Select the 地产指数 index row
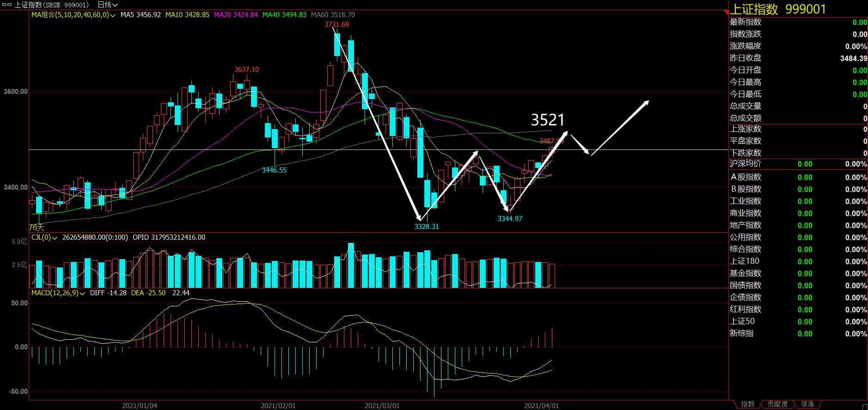Viewport: 868px width, 410px height. point(798,225)
